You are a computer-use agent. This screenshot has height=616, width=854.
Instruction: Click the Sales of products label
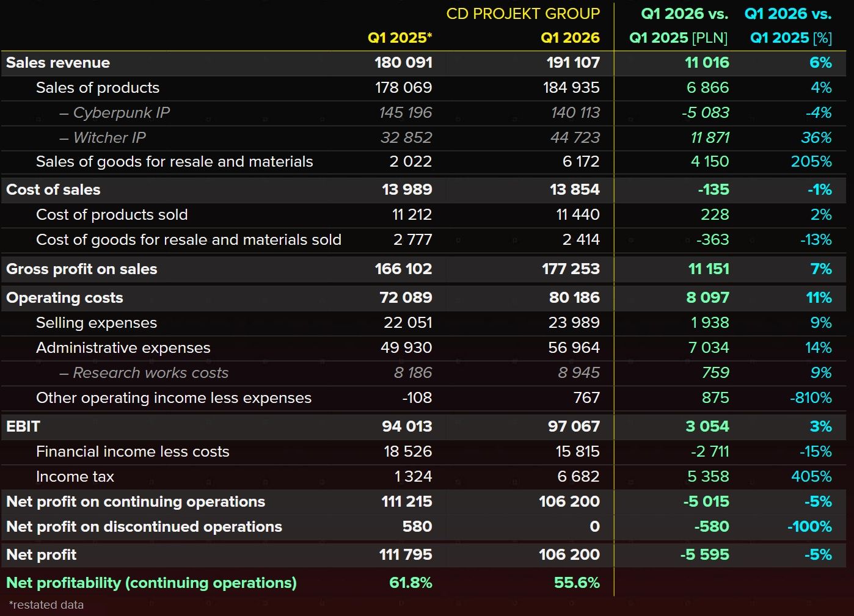point(98,88)
